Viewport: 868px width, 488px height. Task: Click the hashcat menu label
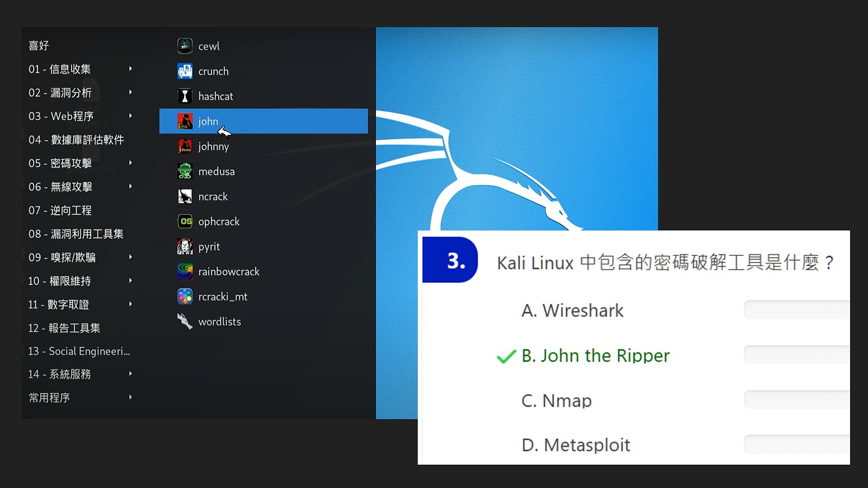tap(216, 97)
